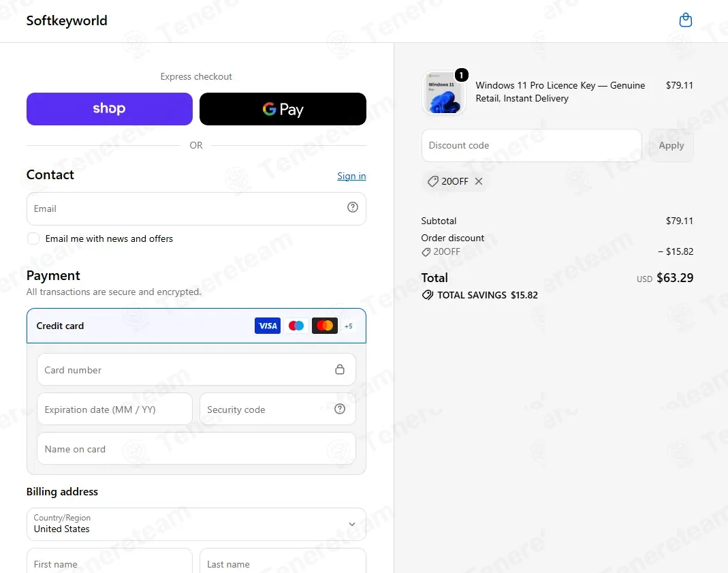Focus the Name on card field
The image size is (728, 573).
click(x=196, y=448)
